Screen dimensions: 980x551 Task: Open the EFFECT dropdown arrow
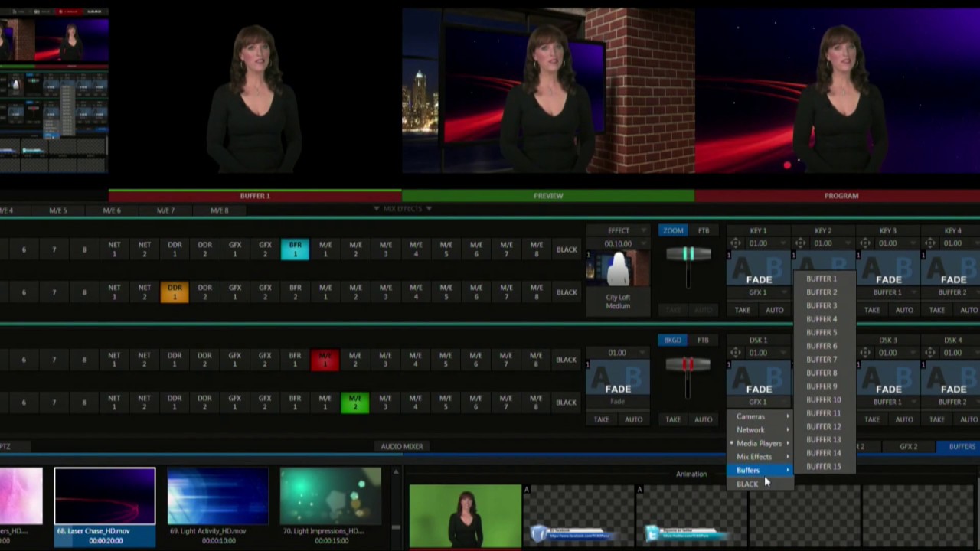tap(645, 230)
